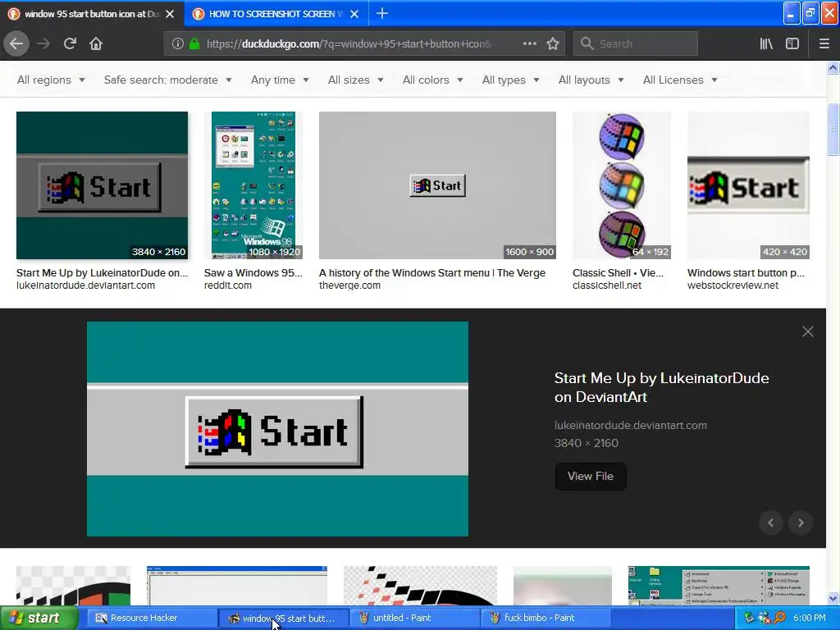Screen dimensions: 840x630
Task: Click the page scroll-down arrow
Action: pos(833,598)
